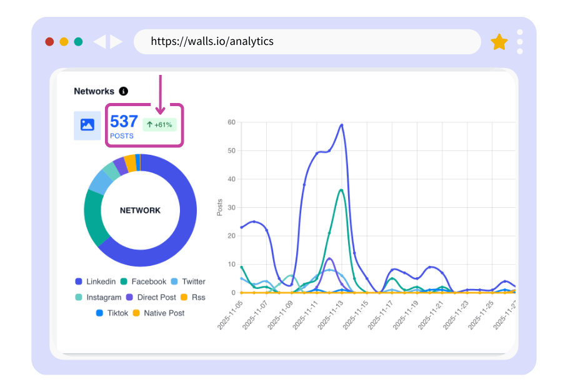Hide the Twitter series via its legend entry

[x=191, y=282]
